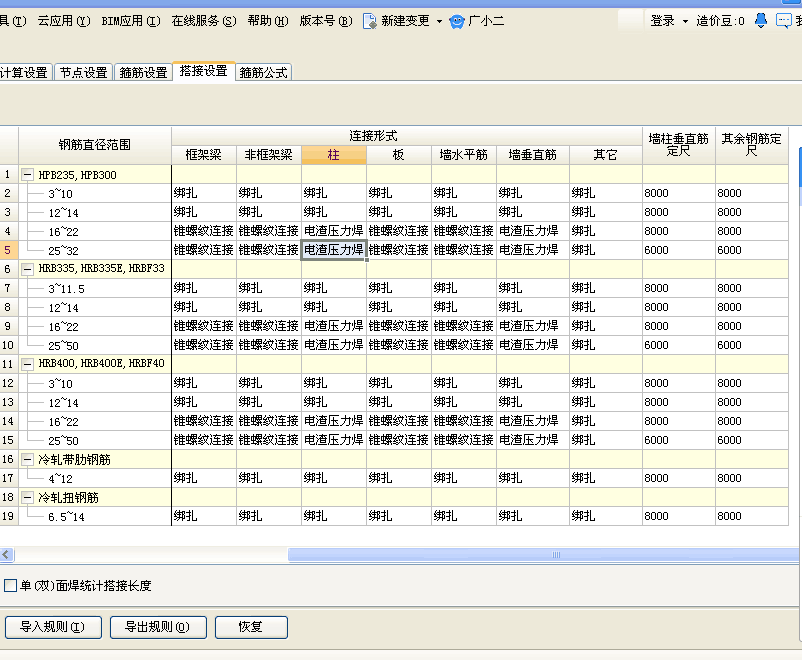Screen dimensions: 802x660
Task: Select the 柱 column header
Action: coord(333,155)
